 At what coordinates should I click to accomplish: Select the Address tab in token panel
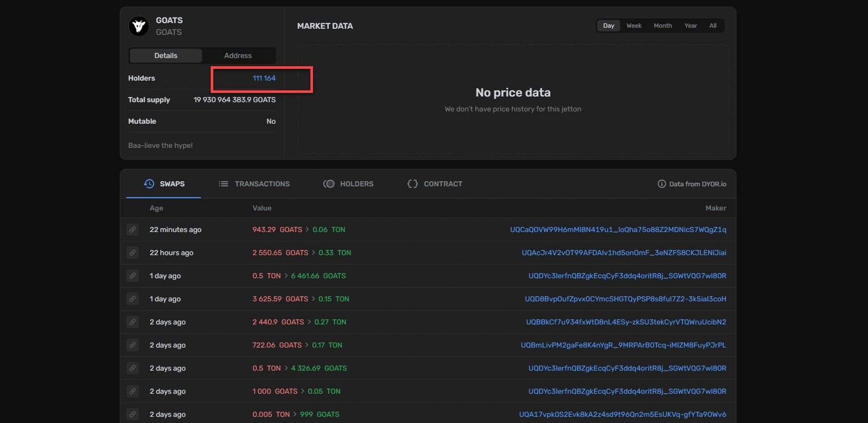(238, 55)
